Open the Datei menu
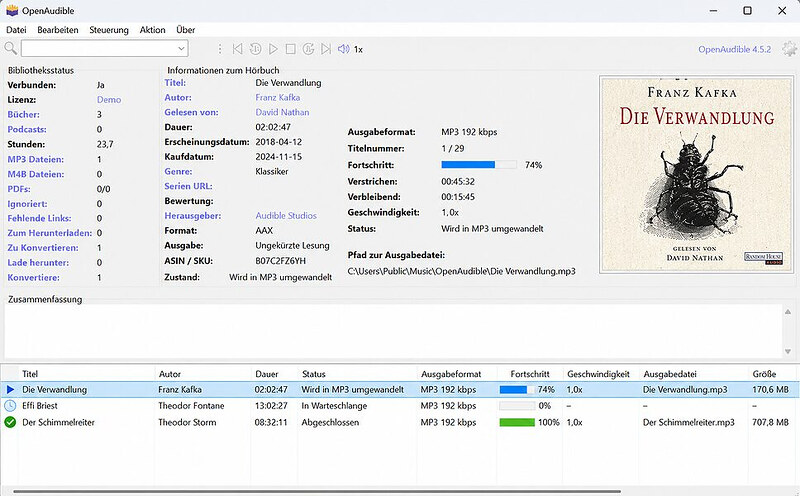 click(x=16, y=30)
